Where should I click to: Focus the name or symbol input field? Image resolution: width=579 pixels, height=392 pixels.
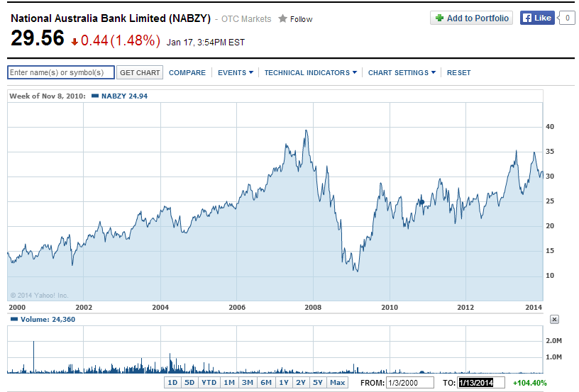pyautogui.click(x=61, y=72)
